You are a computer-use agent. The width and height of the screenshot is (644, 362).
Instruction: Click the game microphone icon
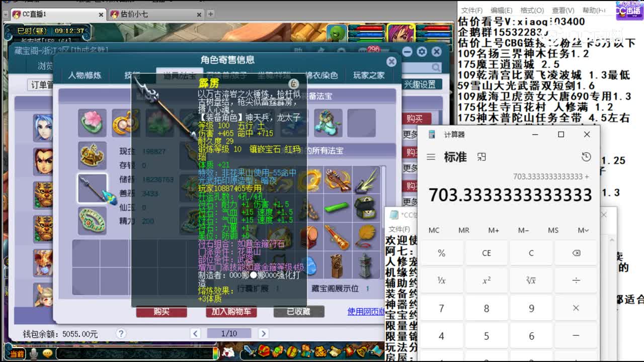34,354
